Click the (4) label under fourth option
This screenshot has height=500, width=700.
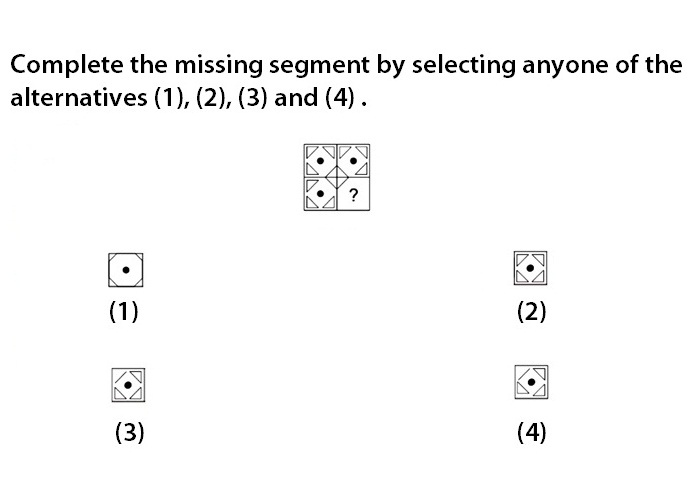click(531, 432)
